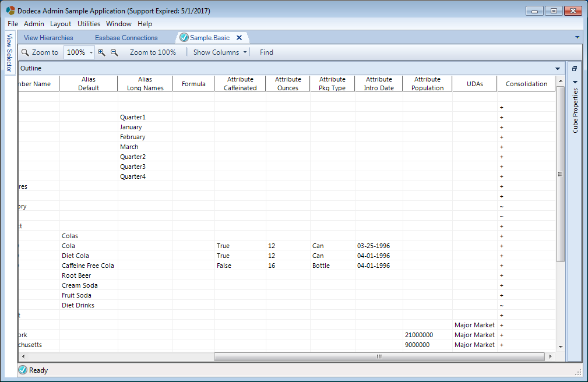This screenshot has height=382, width=588.
Task: Click the horizontal scrollbar thumb
Action: 379,356
